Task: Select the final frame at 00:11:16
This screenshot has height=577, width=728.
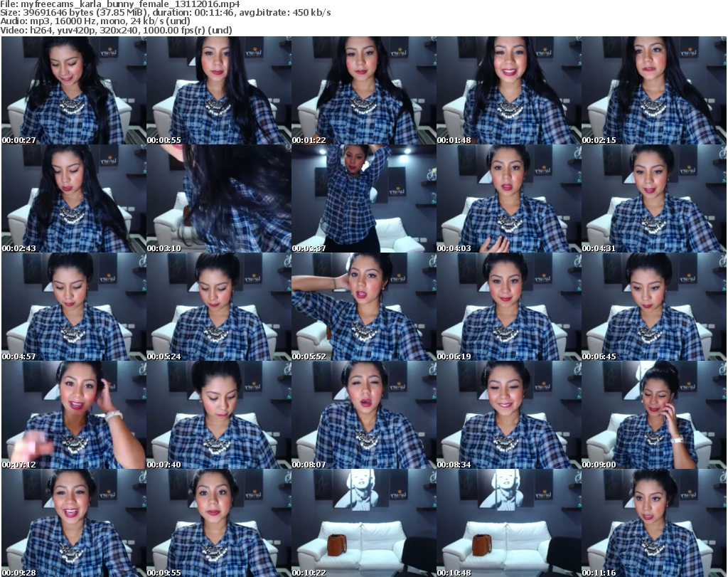Action: coord(653,523)
